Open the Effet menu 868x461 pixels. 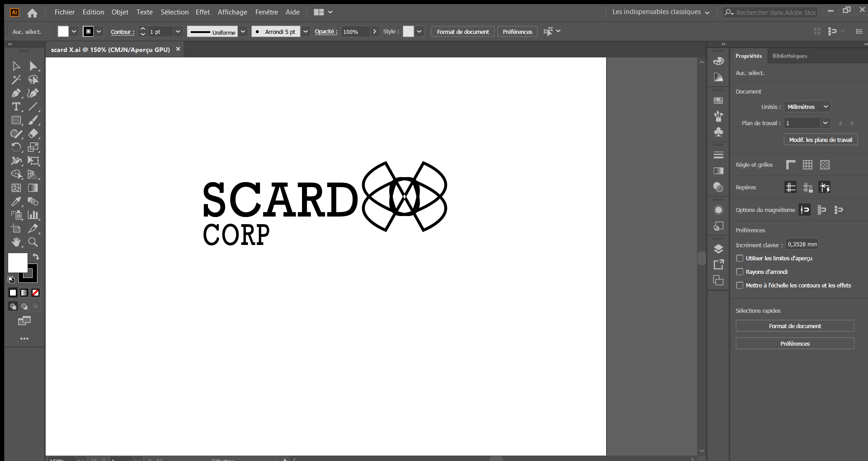(203, 12)
